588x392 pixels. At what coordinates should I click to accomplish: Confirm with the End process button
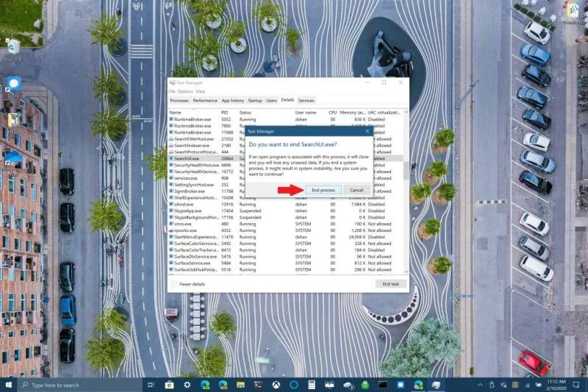[x=323, y=190]
